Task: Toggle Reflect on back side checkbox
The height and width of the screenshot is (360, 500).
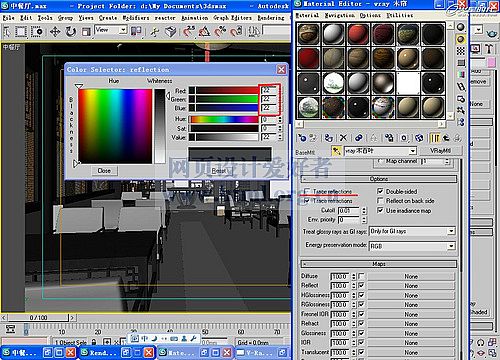Action: (380, 201)
